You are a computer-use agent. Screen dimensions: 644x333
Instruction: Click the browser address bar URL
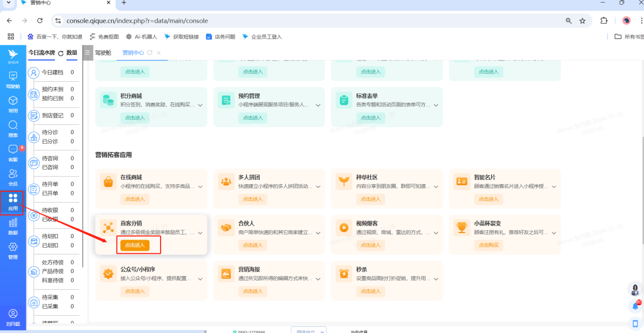[137, 21]
